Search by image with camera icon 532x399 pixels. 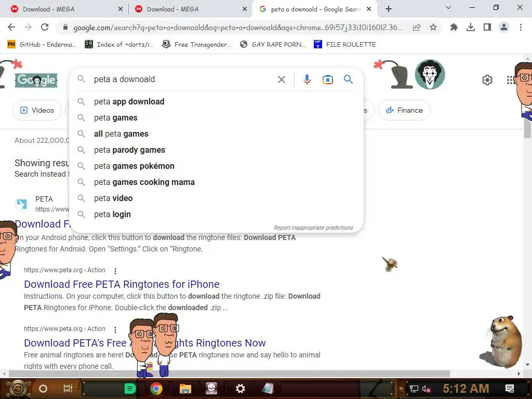327,79
